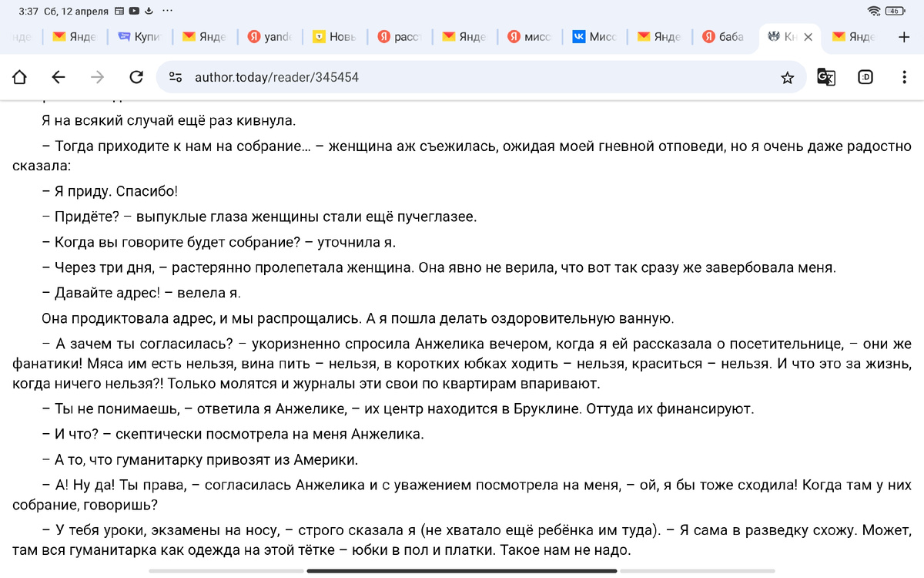Tap line starting "А! Ну да! Ты права"
The image size is (924, 578).
coord(462,495)
